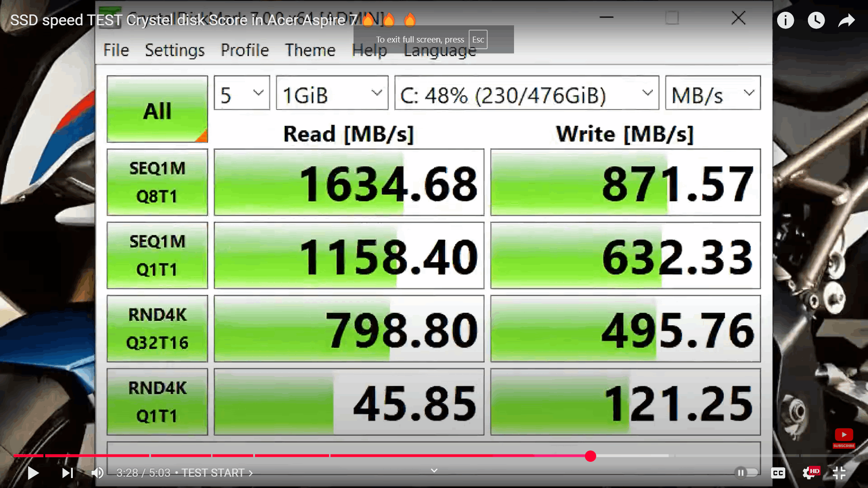Click the SEQ1M Q8T1 test button
The width and height of the screenshot is (868, 488).
(157, 182)
